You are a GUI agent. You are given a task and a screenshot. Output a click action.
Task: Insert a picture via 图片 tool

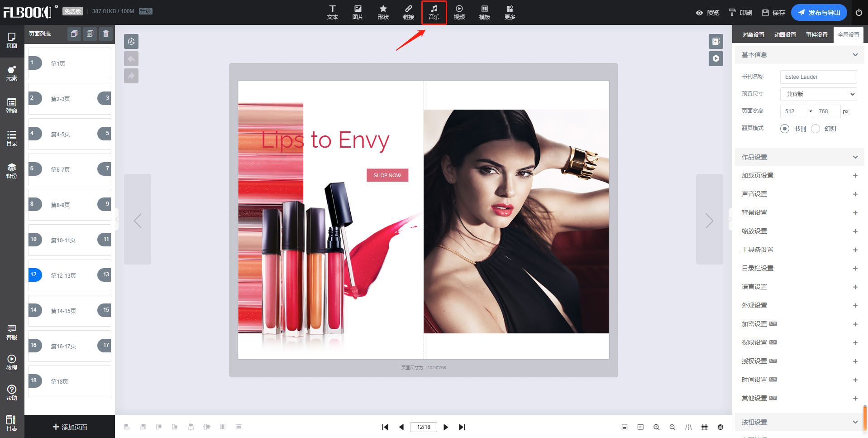pos(358,12)
